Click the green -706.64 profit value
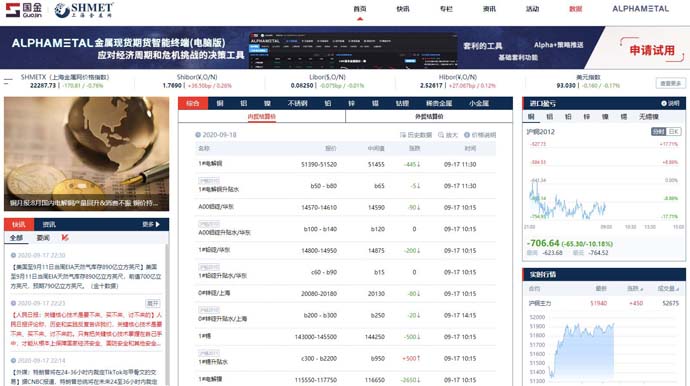This screenshot has width=690, height=386. 543,243
